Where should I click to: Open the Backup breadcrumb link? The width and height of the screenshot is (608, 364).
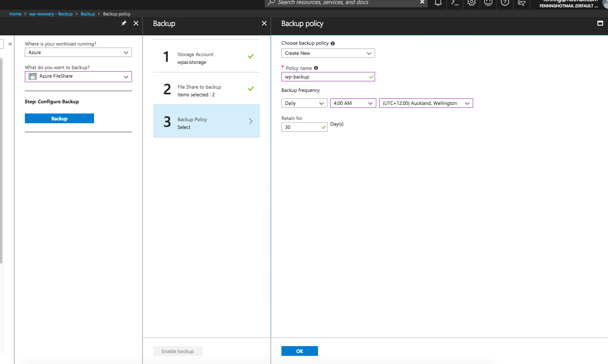point(88,14)
